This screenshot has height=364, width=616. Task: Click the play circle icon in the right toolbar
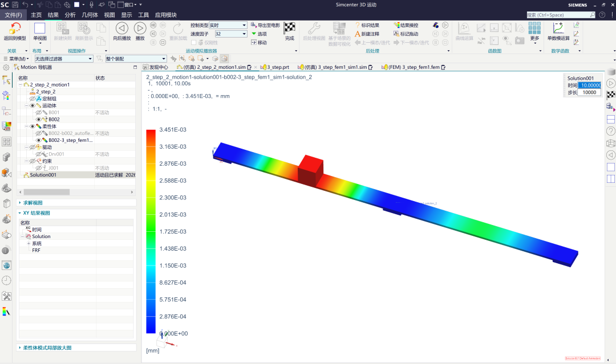tap(610, 83)
